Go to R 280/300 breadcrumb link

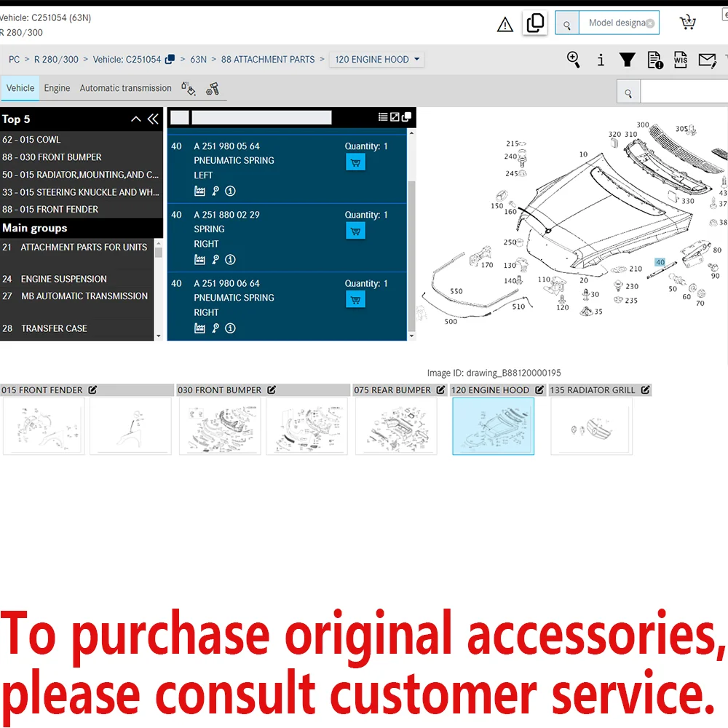pos(56,60)
